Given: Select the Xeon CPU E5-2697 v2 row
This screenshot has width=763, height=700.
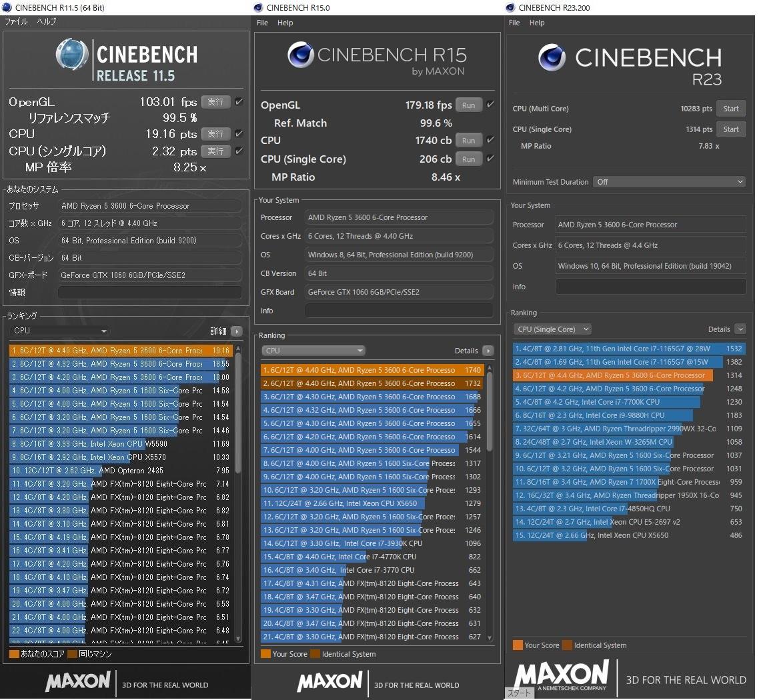Looking at the screenshot, I should 629,522.
